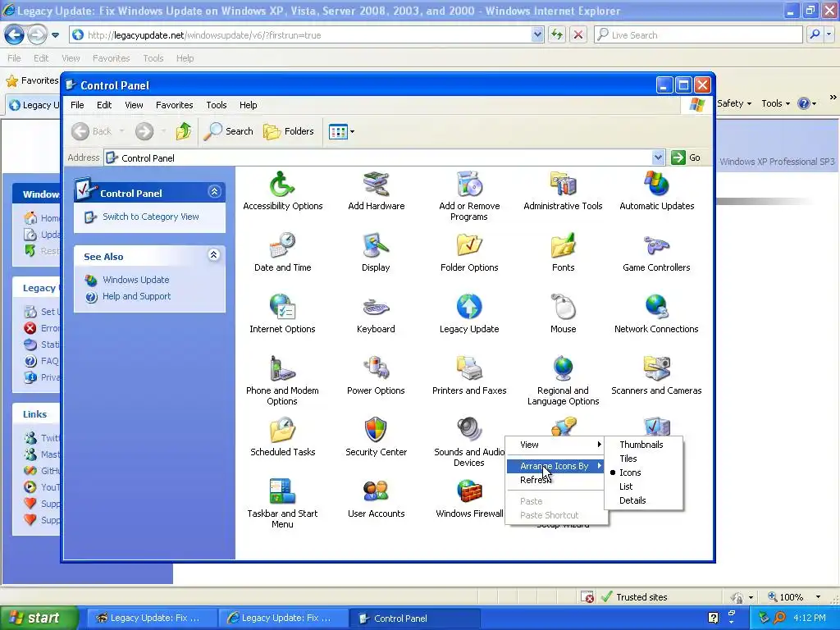Click the Live Search input box

pos(698,34)
